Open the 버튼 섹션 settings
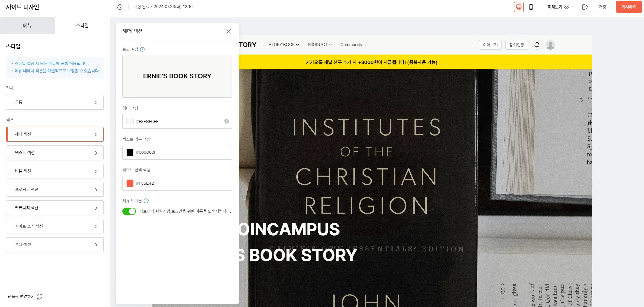The width and height of the screenshot is (644, 307). pyautogui.click(x=55, y=171)
